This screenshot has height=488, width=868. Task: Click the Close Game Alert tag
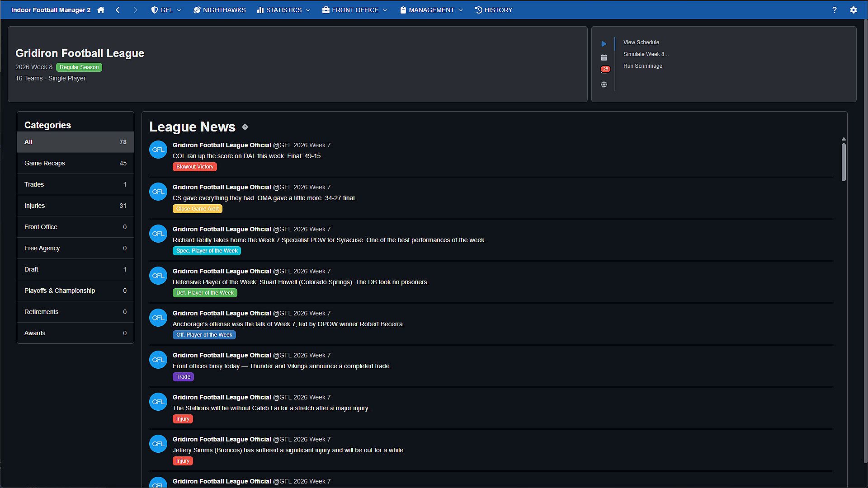197,209
